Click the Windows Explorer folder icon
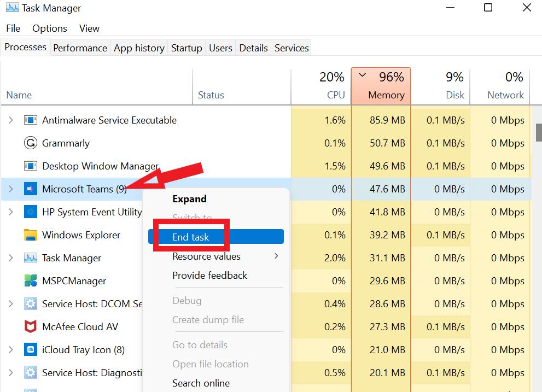 pos(31,235)
